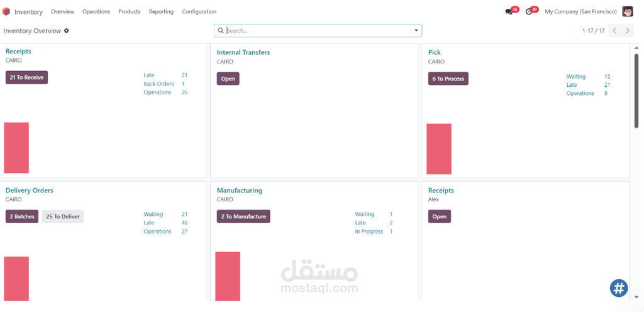Click the Inventory app name
Viewport: 644px width, 312px height.
28,12
